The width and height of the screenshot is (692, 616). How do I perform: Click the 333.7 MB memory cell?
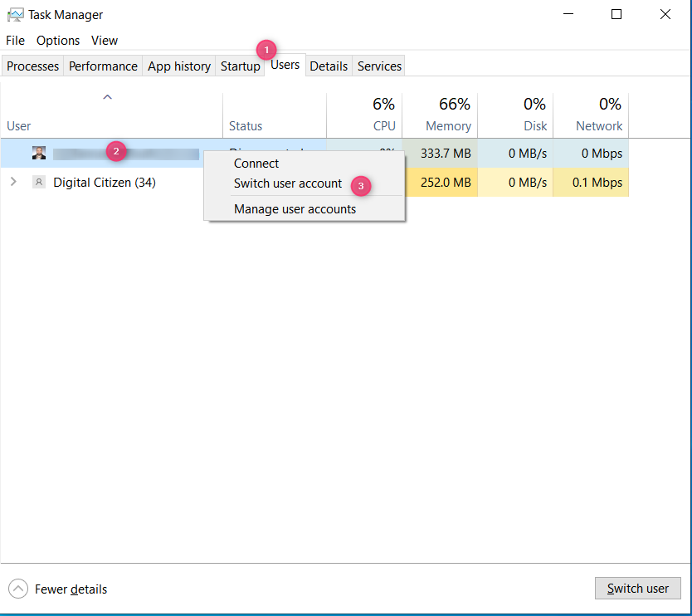pyautogui.click(x=440, y=154)
